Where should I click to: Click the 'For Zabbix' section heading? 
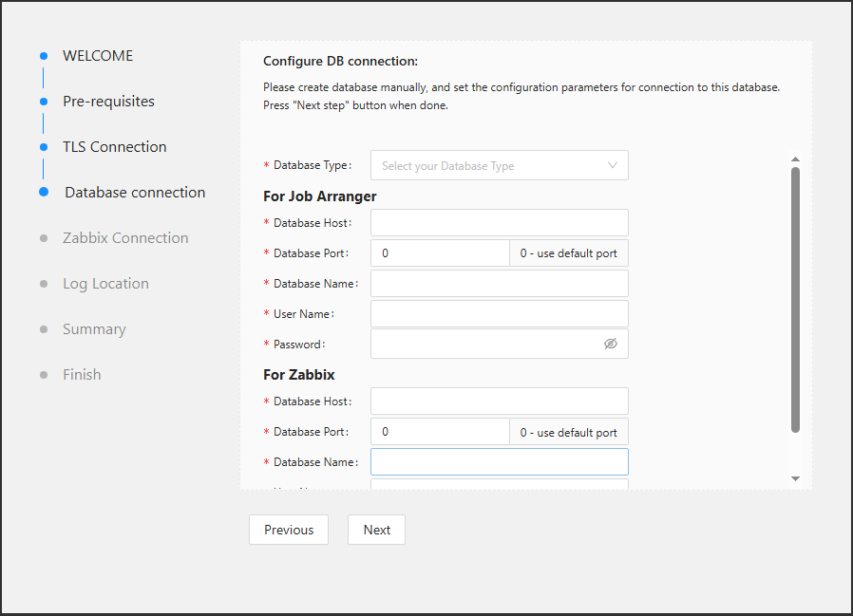coord(299,375)
